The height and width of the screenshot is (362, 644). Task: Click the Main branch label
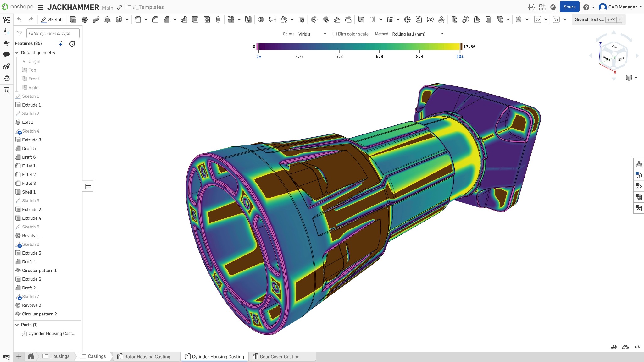[x=108, y=8]
